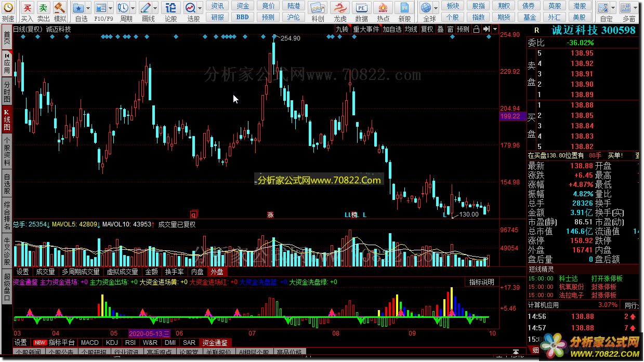Open the F10/F9 info icon
This screenshot has height=362, width=644.
100,8
